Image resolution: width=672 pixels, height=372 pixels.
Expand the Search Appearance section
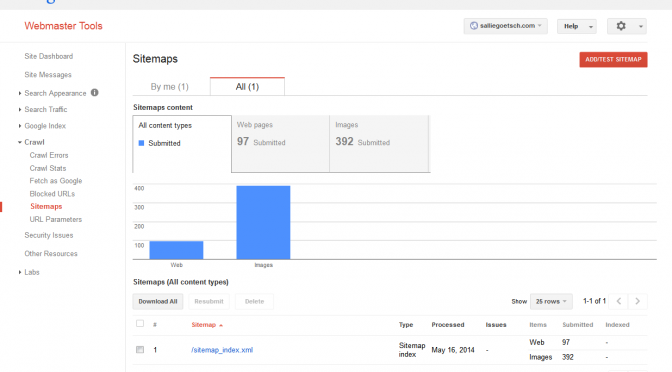coord(20,93)
